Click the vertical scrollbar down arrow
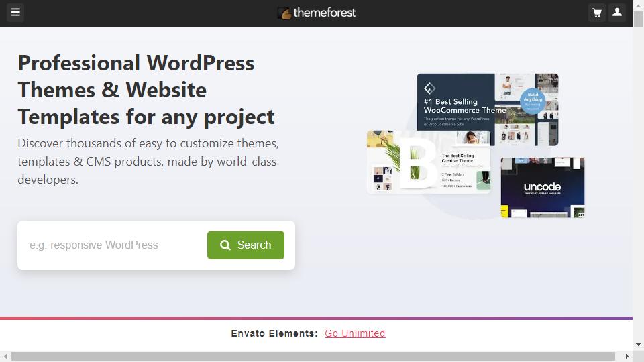644x362 pixels. [x=638, y=345]
